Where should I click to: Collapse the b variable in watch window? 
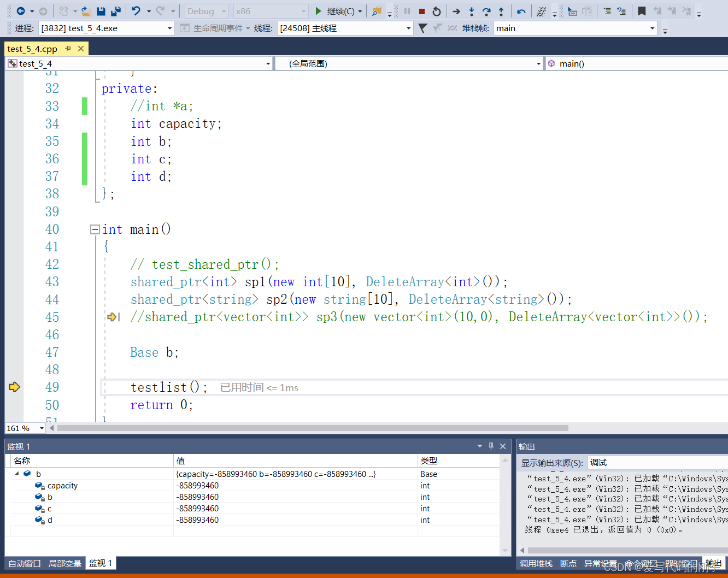coord(16,474)
